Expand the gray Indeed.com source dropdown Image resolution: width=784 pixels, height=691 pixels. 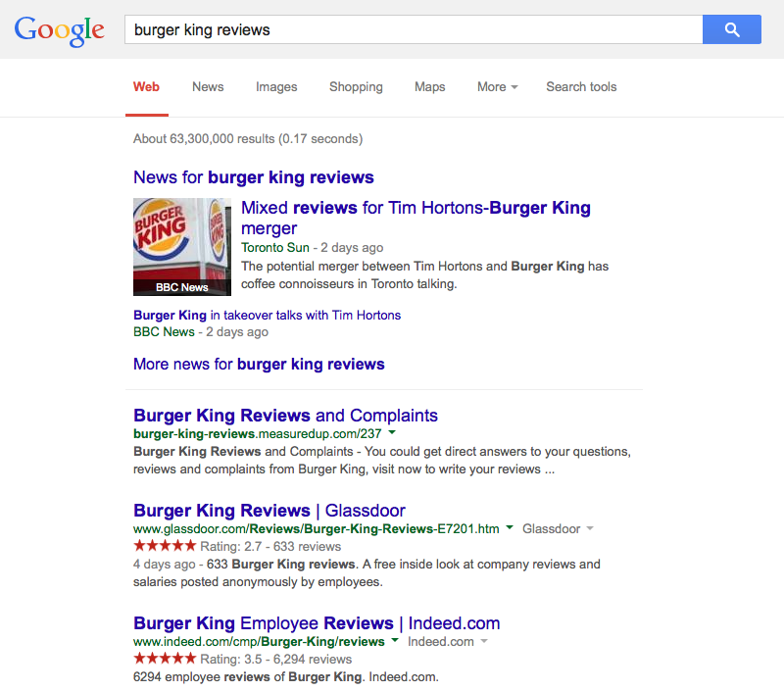click(448, 641)
